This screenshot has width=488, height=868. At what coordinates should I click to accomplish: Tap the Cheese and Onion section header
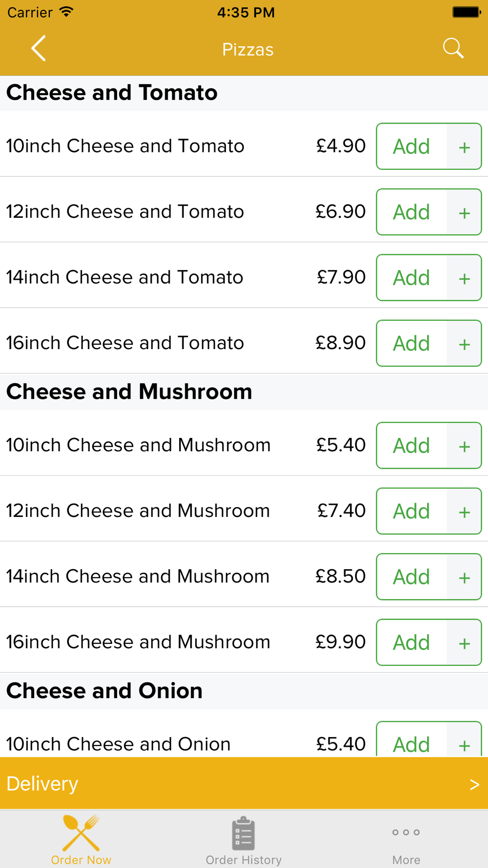click(104, 691)
